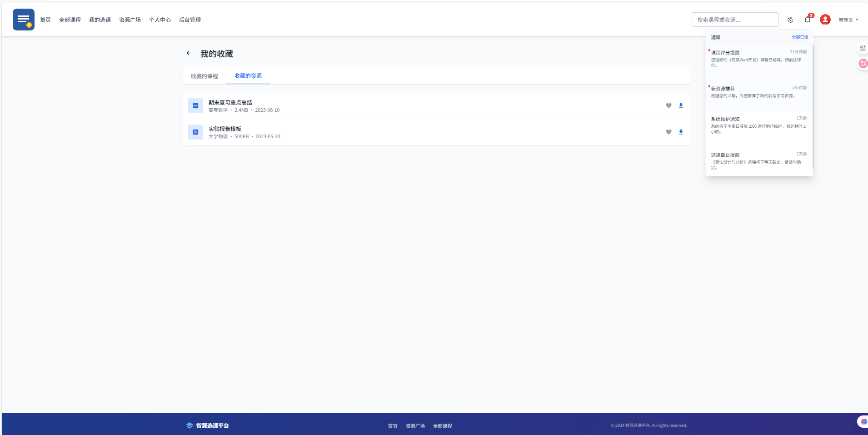The width and height of the screenshot is (868, 435).
Task: Click footer 资源广场 link
Action: [x=415, y=426]
